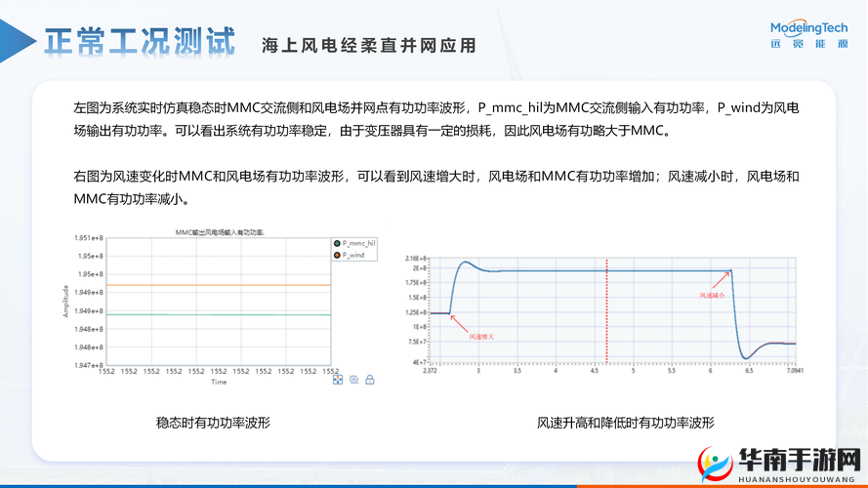Viewport: 868px width, 488px height.
Task: Click the paragraph beginning '右图为风速变化时'
Action: pyautogui.click(x=436, y=187)
